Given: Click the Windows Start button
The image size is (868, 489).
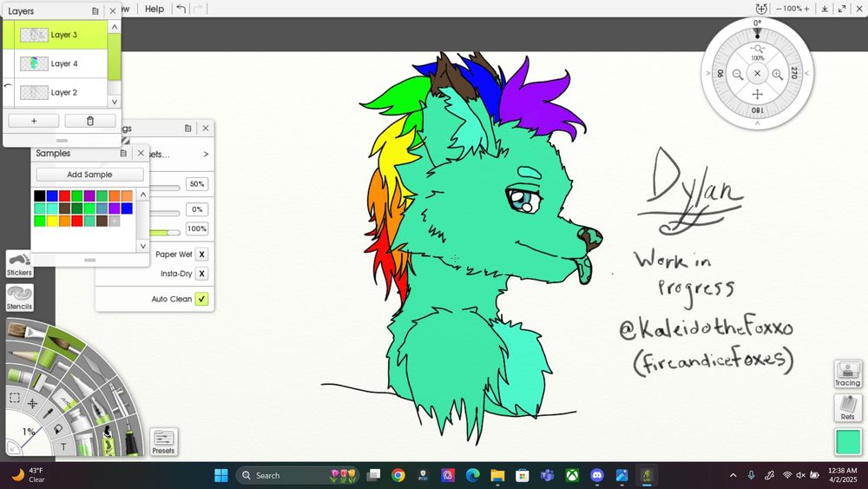Looking at the screenshot, I should coord(220,475).
